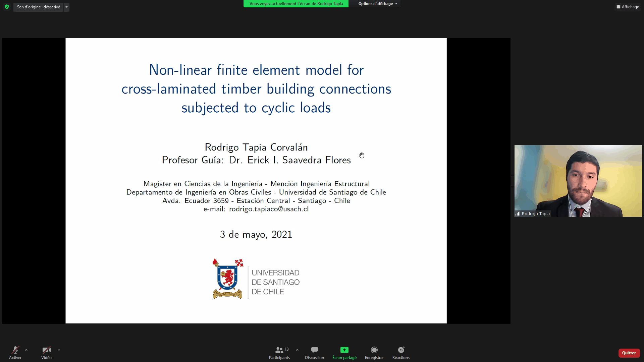The height and width of the screenshot is (362, 644).
Task: Click the Écran partagé share screen button
Action: click(x=344, y=353)
